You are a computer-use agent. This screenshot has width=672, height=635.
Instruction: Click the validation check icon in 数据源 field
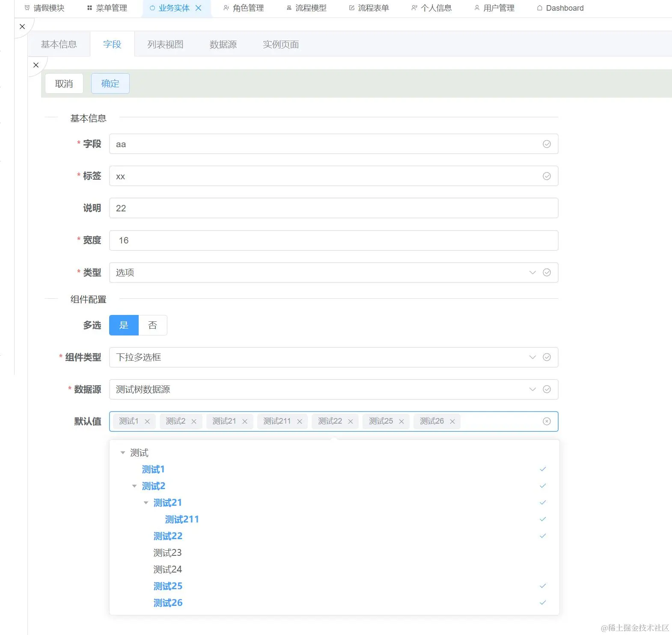547,389
